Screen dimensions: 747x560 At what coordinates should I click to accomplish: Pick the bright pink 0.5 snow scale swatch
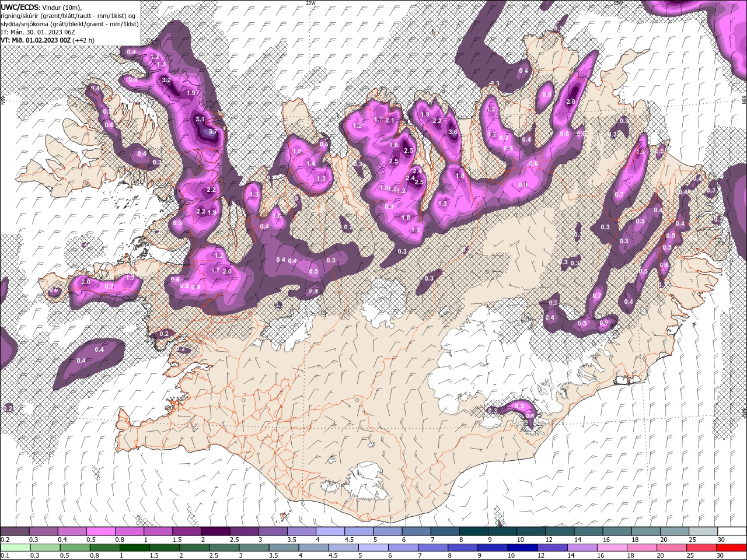point(100,531)
